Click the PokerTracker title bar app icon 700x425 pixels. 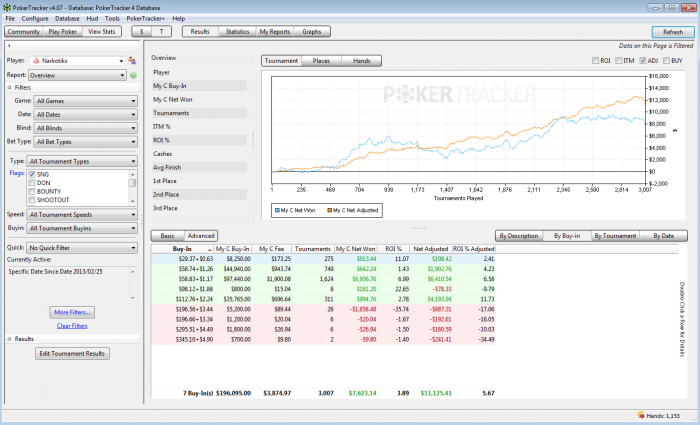pyautogui.click(x=7, y=8)
